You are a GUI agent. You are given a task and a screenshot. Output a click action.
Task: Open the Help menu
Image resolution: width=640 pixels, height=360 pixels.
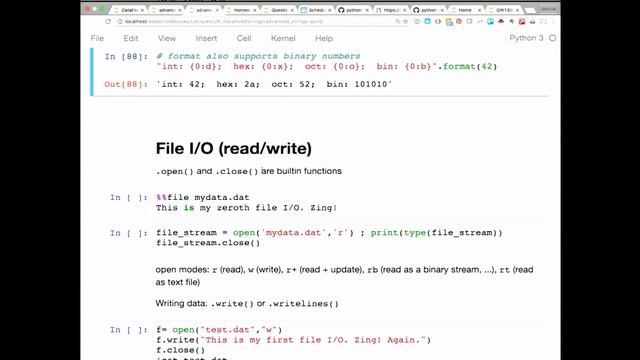click(324, 38)
